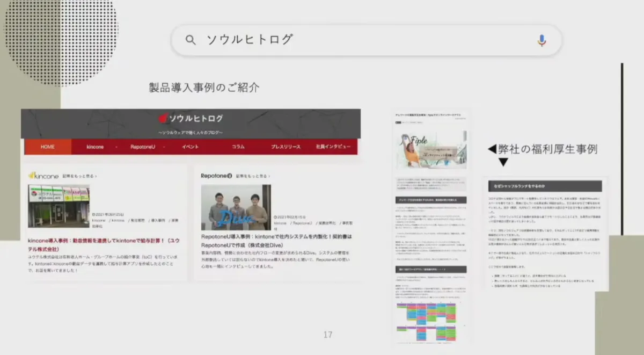Click the clock icon beside 2021年08月25日
Image resolution: width=644 pixels, height=355 pixels.
[x=94, y=214]
